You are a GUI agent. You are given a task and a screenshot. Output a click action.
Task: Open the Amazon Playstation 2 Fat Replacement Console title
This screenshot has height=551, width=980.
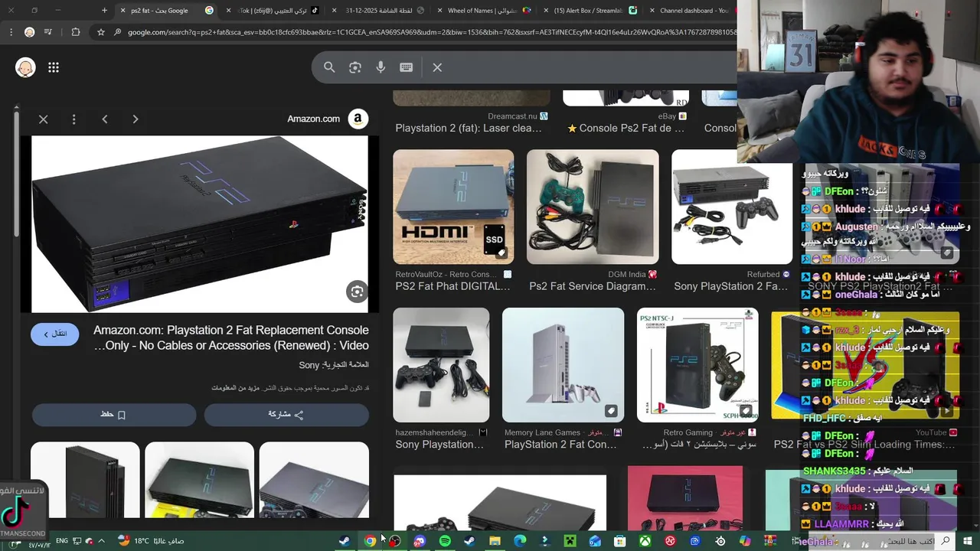coord(231,337)
